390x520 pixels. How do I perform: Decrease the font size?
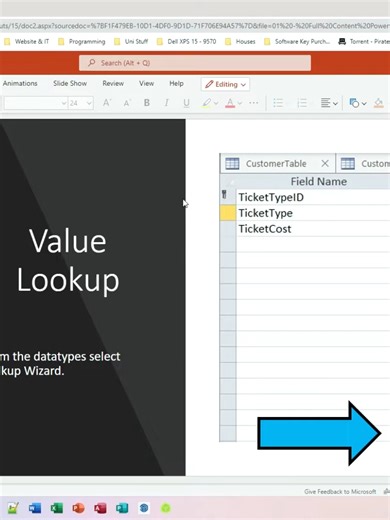pyautogui.click(x=127, y=103)
